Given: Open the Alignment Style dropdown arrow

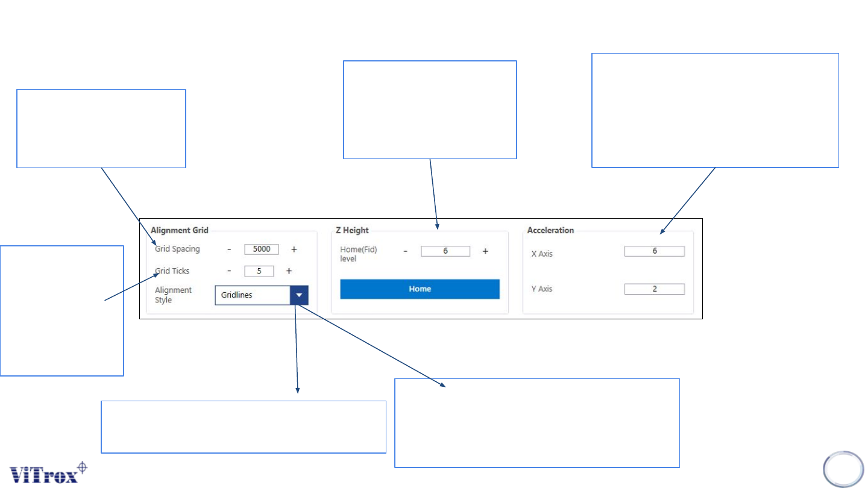Looking at the screenshot, I should coord(299,295).
